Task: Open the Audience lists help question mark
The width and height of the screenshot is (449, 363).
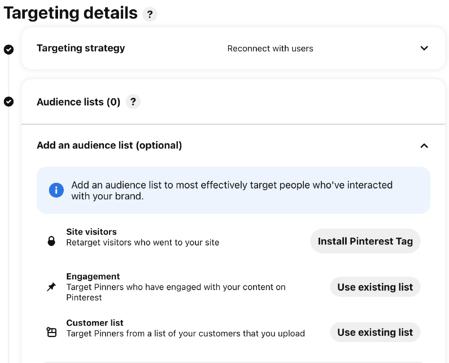Action: pos(133,102)
